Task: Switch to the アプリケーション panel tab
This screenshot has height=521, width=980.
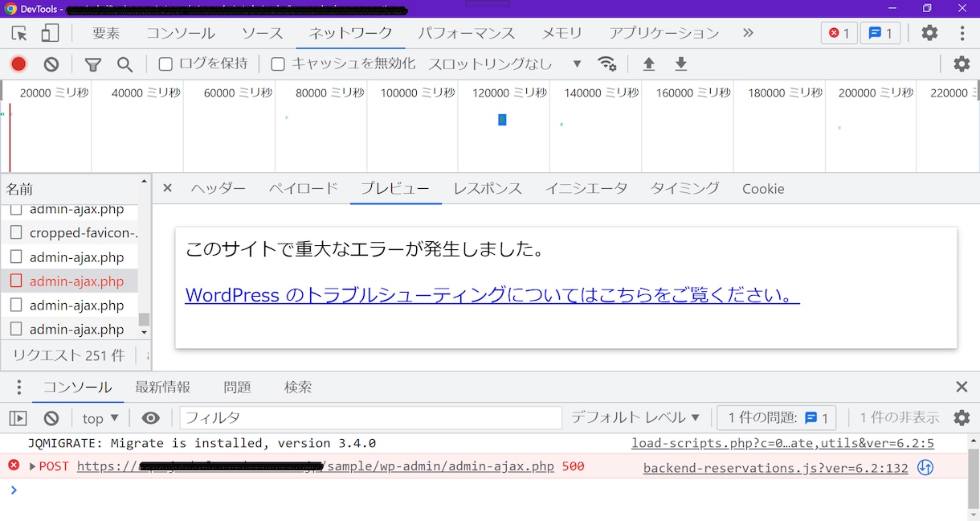Action: tap(664, 33)
